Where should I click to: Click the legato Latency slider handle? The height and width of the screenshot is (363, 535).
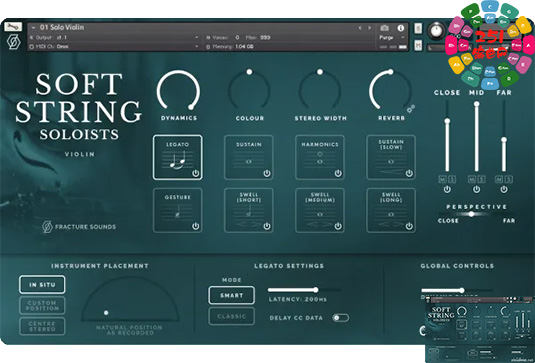pos(316,290)
